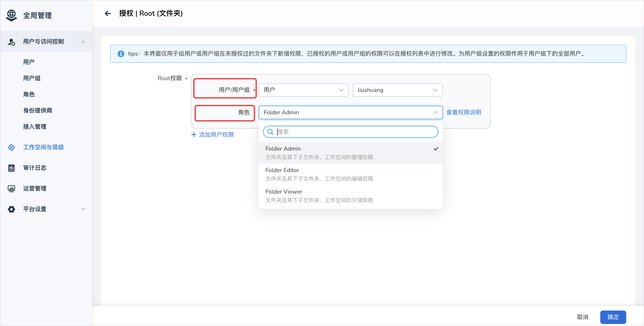644x326 pixels.
Task: Click the Root权限 label
Action: [x=170, y=78]
